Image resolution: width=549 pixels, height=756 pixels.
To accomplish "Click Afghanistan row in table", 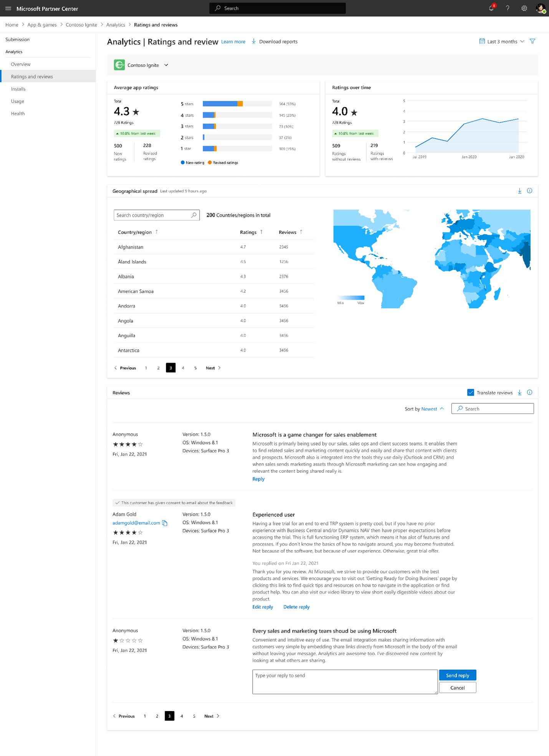I will coord(214,247).
